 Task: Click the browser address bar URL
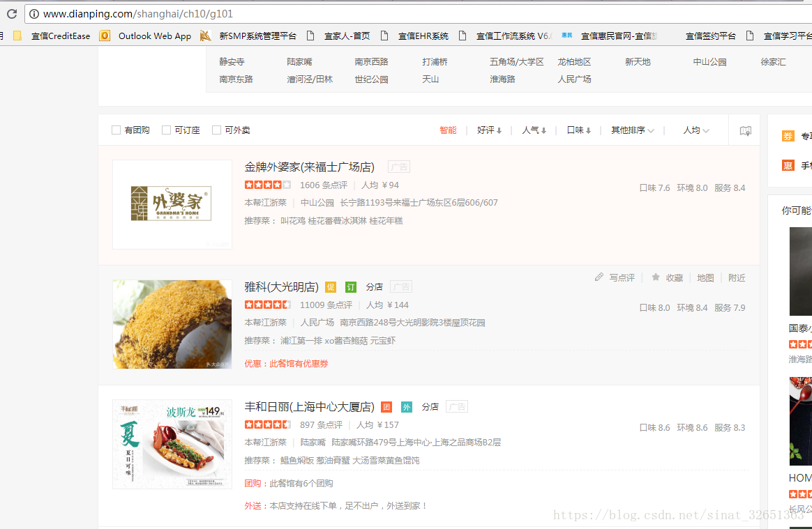(137, 14)
